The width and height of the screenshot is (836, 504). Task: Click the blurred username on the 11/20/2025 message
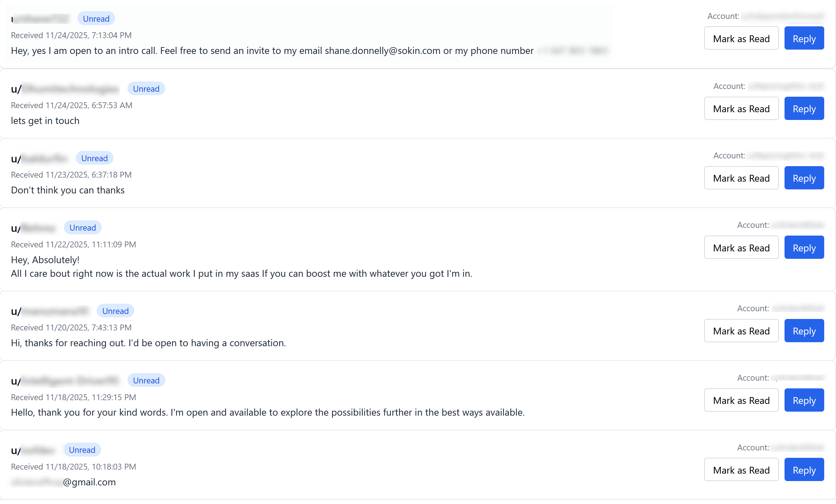(x=54, y=311)
